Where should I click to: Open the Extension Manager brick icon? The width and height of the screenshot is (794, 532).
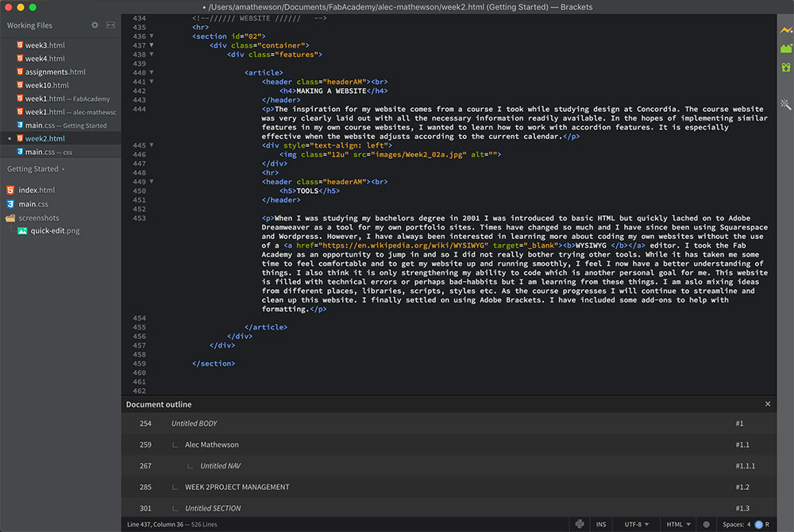[785, 48]
